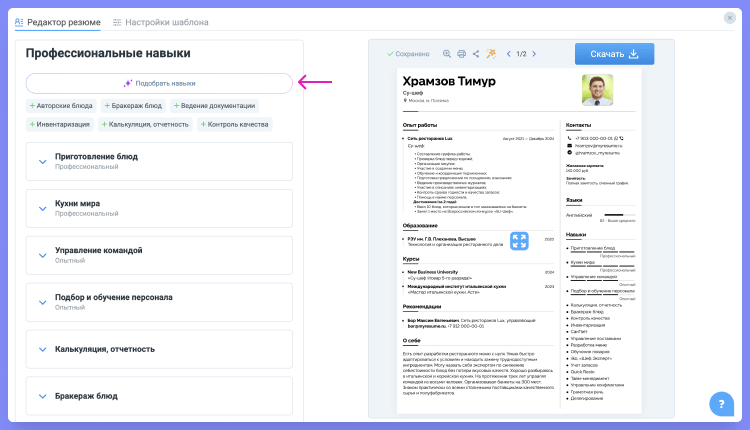
Task: Go to next resume page arrow
Action: 536,54
